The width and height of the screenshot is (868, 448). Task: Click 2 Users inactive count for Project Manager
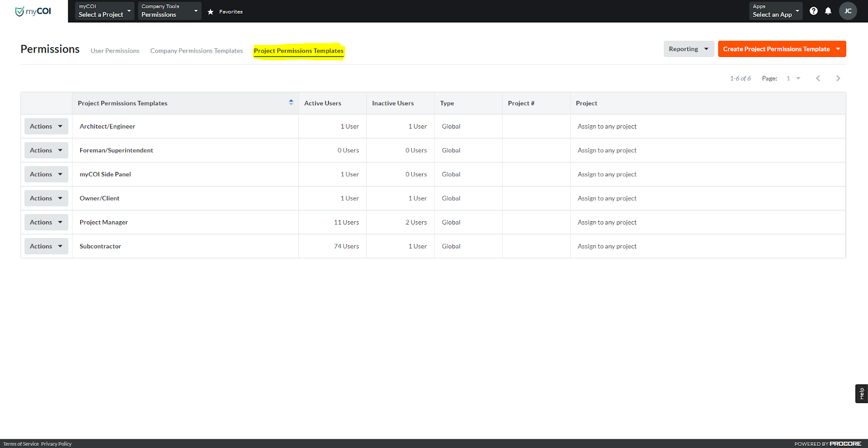click(416, 222)
